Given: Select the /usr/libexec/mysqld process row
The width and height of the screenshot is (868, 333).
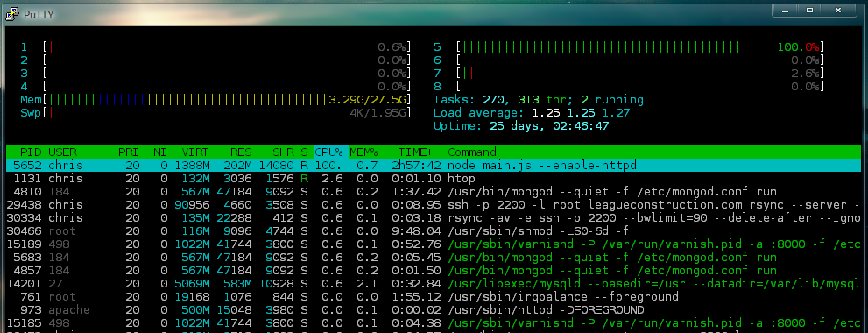Looking at the screenshot, I should (434, 283).
